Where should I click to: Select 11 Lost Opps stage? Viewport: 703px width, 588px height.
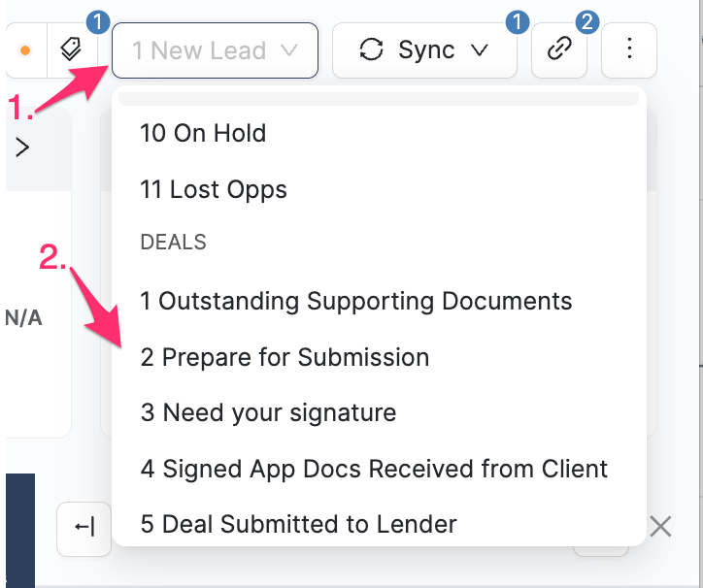coord(214,188)
